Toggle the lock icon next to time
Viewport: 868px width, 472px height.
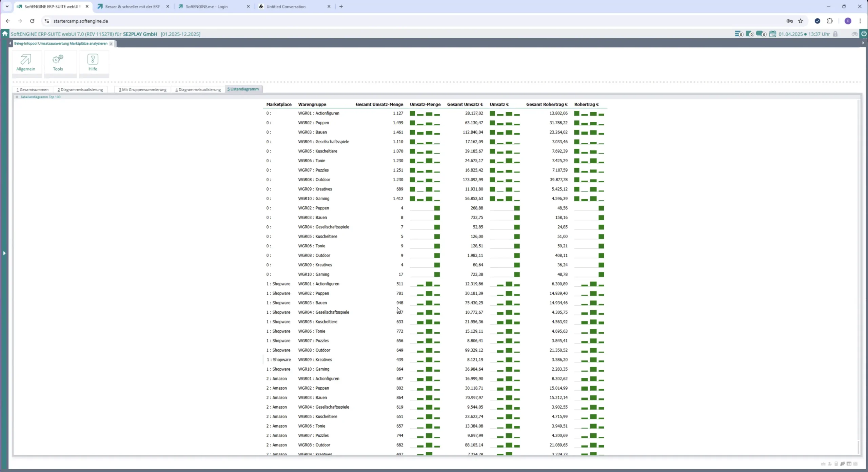(x=835, y=34)
